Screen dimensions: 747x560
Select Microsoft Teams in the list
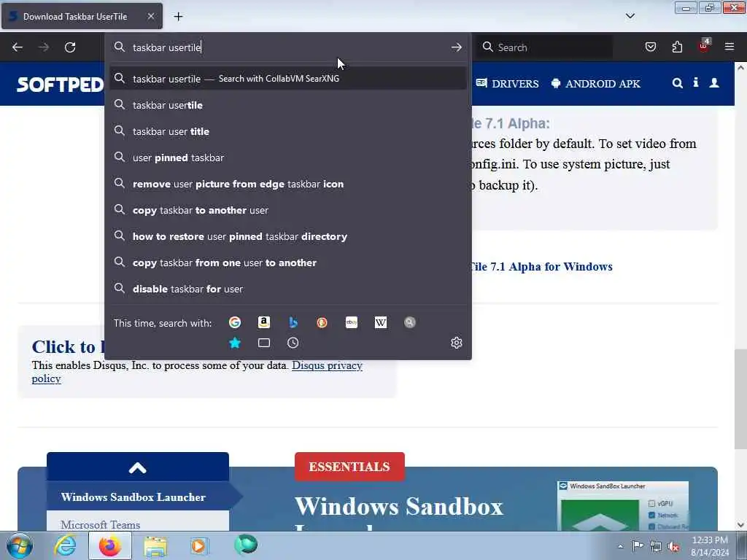point(101,524)
